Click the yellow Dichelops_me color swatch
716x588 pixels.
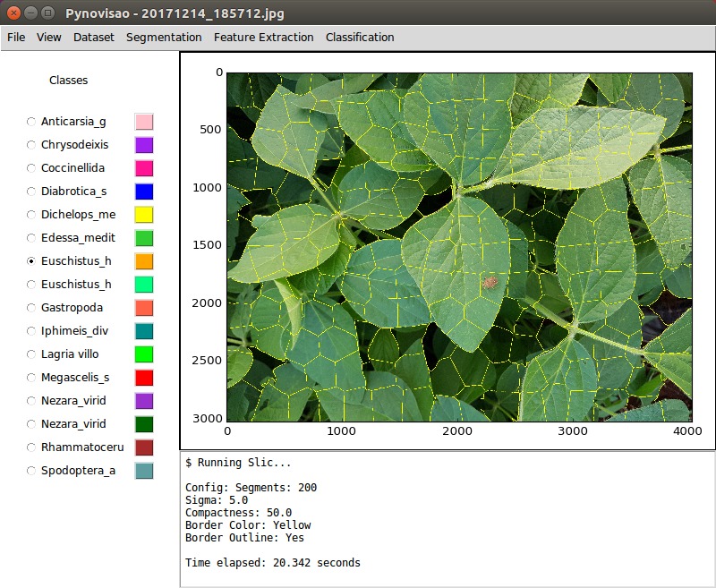pos(144,215)
